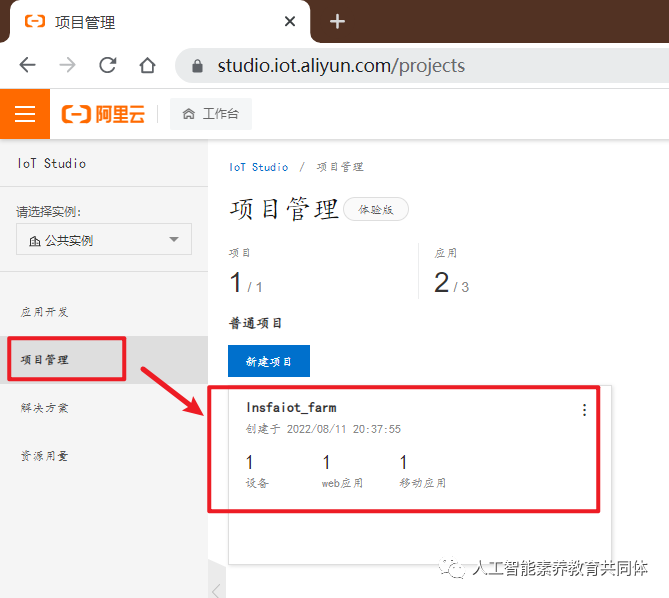Open 资源用量 in sidebar
This screenshot has height=598, width=669.
[44, 456]
